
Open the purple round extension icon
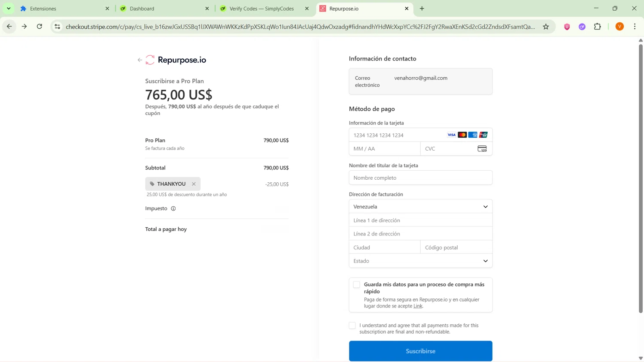tap(582, 27)
